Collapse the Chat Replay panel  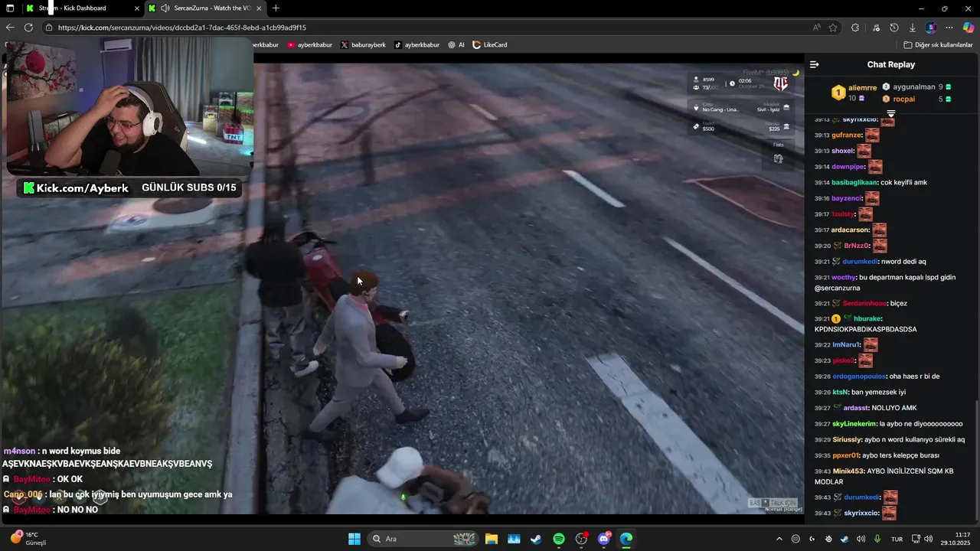click(x=815, y=64)
